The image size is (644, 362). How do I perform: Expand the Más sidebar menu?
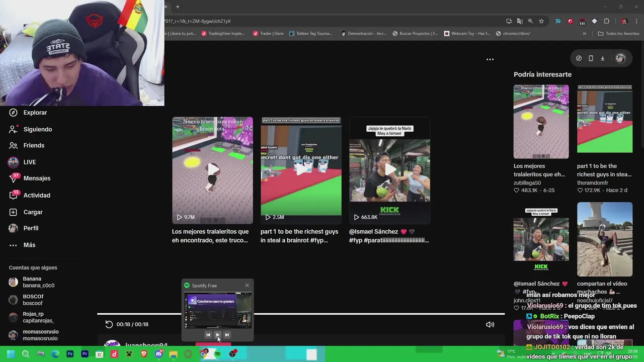[22, 245]
